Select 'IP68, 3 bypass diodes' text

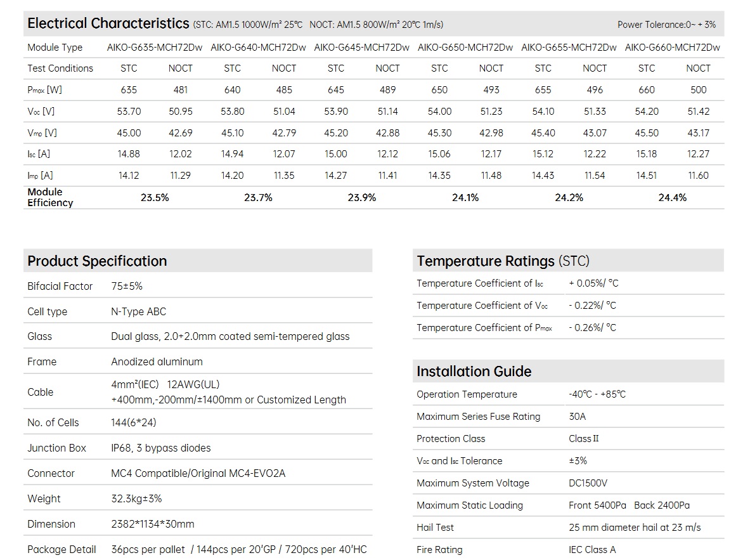[161, 448]
